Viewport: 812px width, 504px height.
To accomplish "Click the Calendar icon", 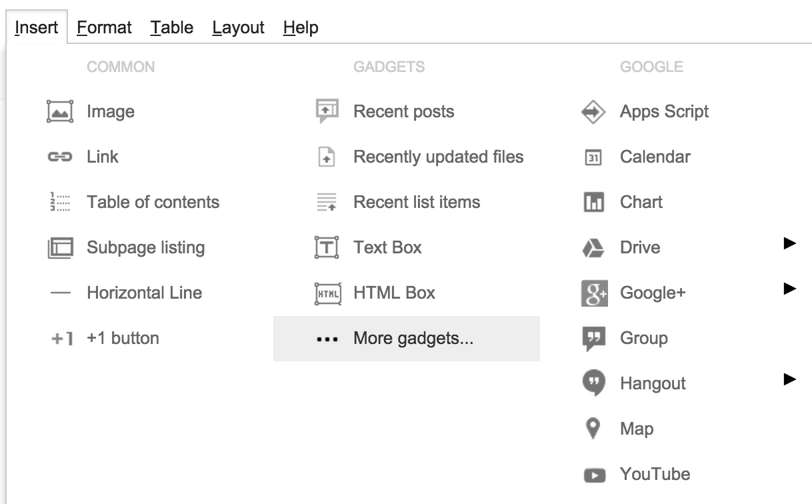I will click(x=593, y=158).
